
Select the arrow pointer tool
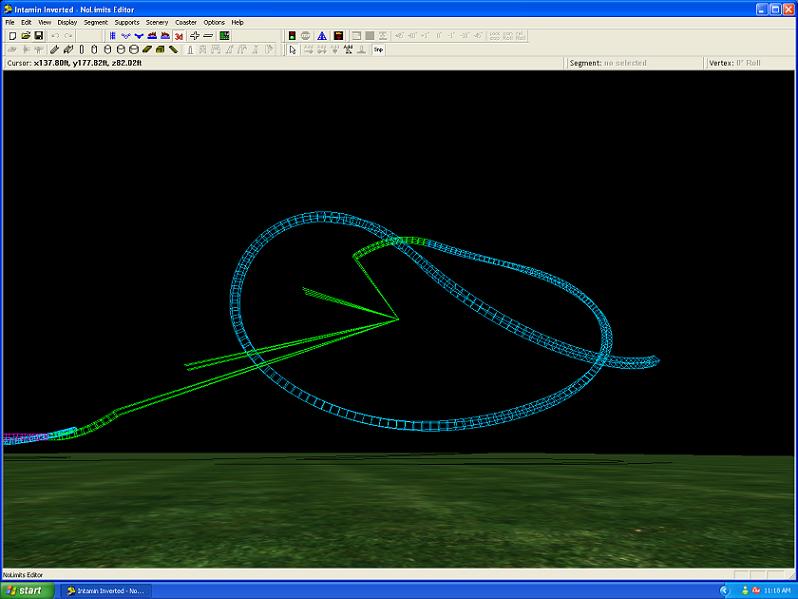click(x=292, y=49)
